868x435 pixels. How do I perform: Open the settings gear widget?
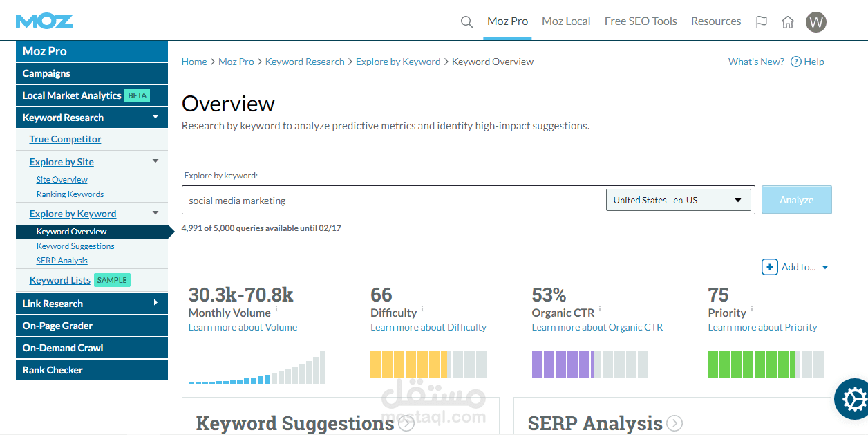click(853, 399)
